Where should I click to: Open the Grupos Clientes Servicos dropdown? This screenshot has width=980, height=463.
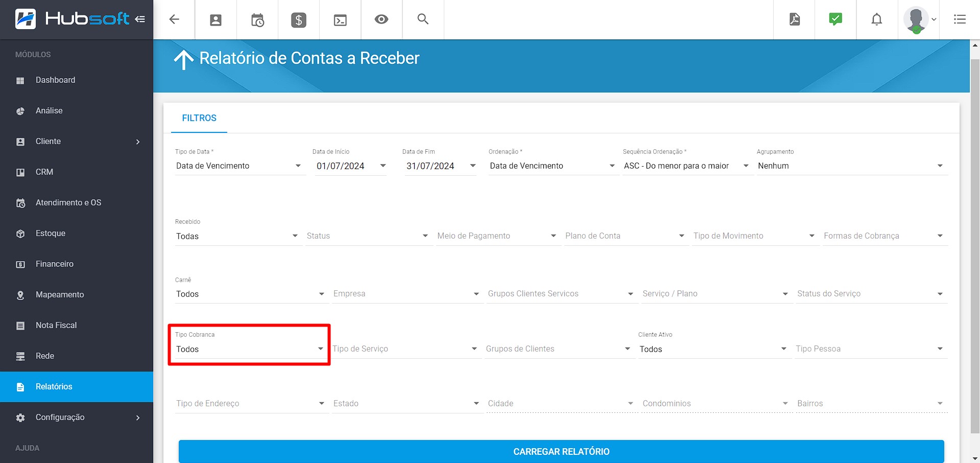(562, 294)
